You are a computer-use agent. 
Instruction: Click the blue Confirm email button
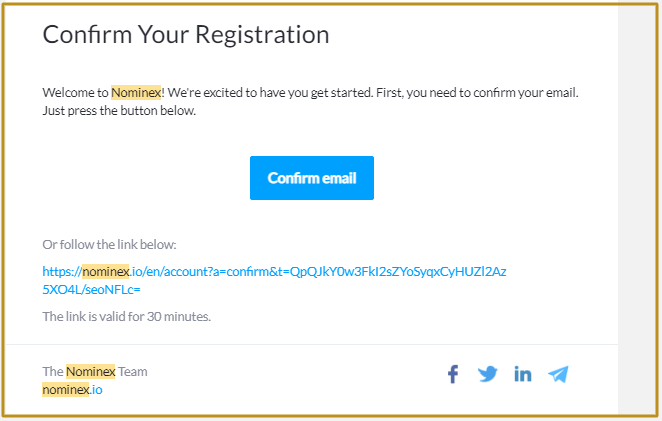click(312, 178)
